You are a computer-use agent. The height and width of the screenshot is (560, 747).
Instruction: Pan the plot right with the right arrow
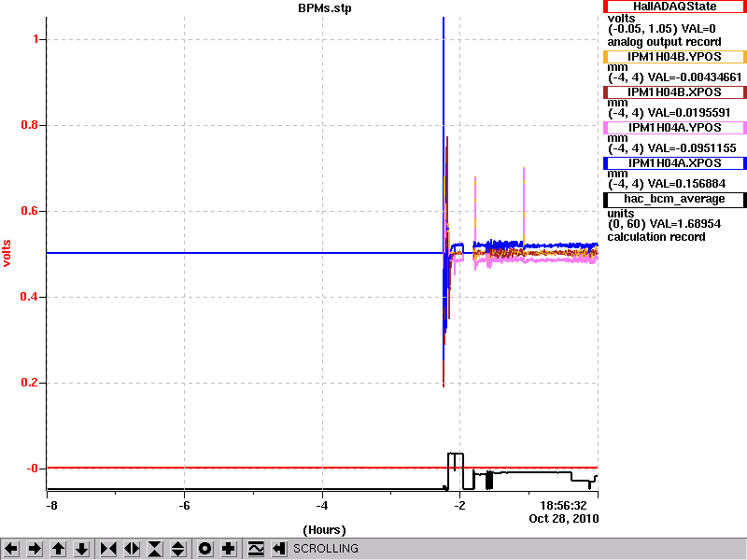coord(35,549)
